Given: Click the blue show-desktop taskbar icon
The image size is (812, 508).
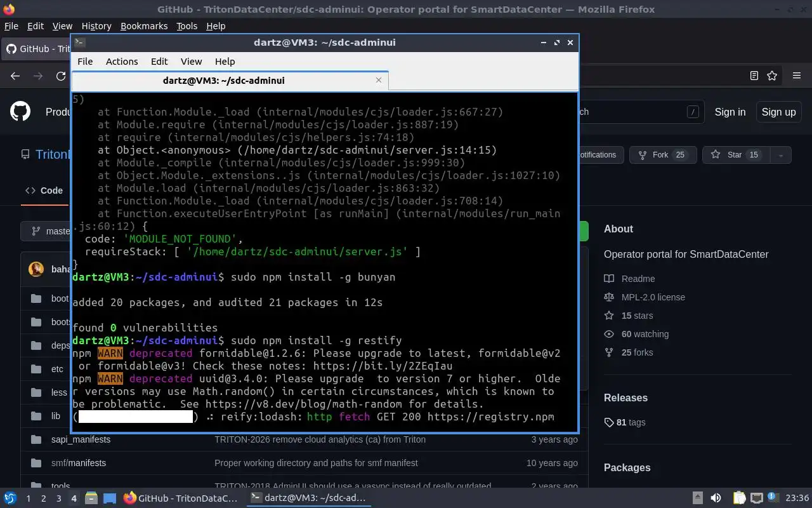Looking at the screenshot, I should tap(110, 498).
